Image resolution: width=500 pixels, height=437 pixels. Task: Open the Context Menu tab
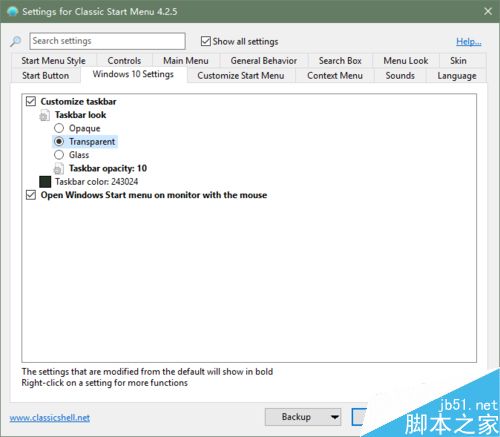coord(335,76)
